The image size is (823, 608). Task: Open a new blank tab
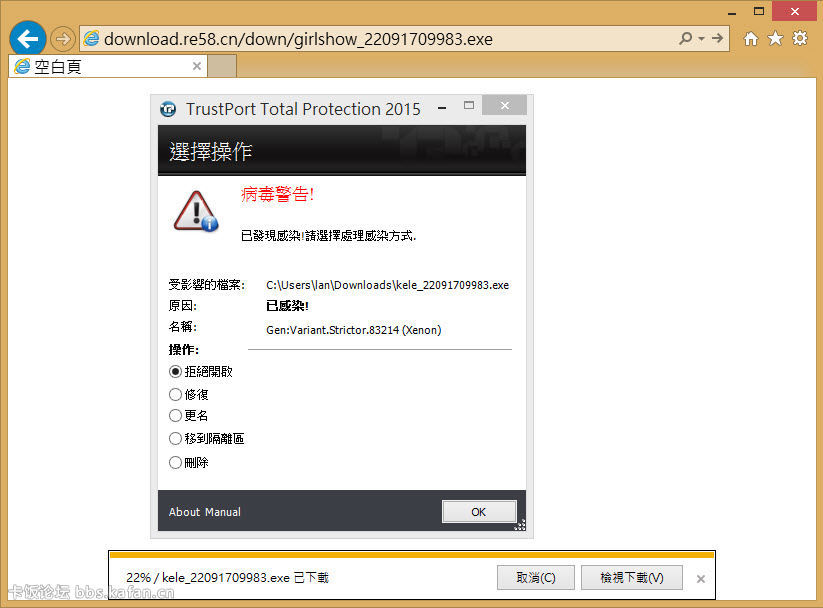tap(222, 66)
